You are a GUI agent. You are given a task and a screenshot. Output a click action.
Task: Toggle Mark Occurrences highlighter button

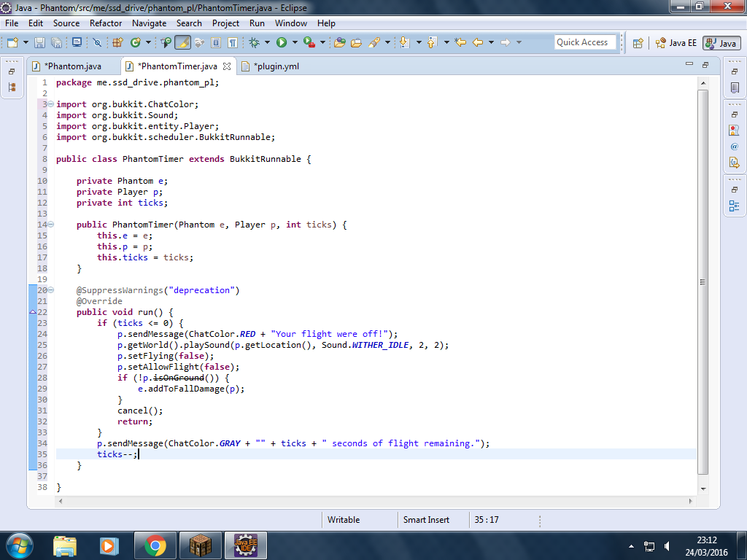[x=183, y=43]
